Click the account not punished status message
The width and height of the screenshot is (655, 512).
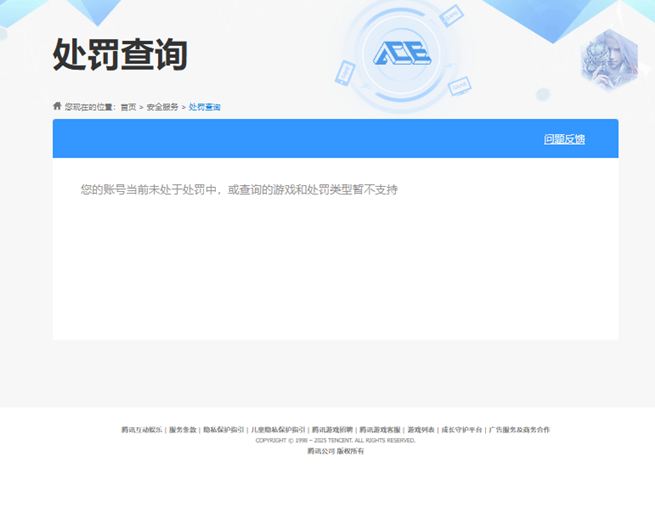pyautogui.click(x=239, y=189)
